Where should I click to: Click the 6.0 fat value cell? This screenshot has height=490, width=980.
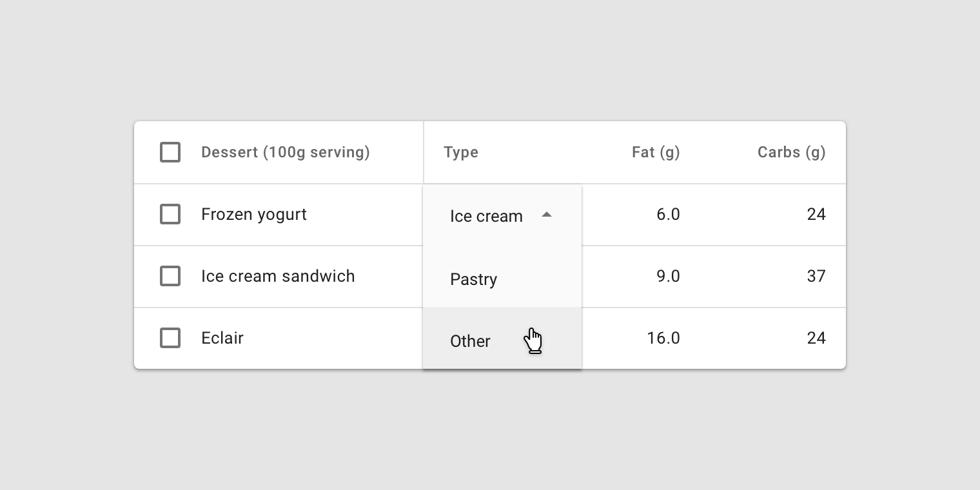pos(668,214)
